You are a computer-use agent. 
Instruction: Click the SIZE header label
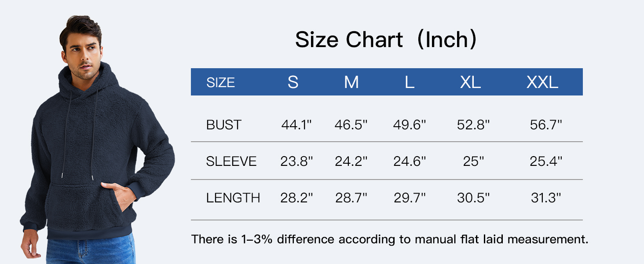point(221,83)
